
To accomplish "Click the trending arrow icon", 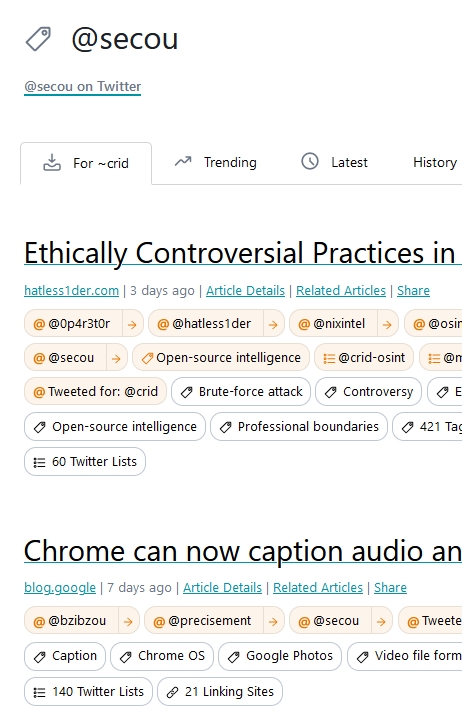I will 183,161.
